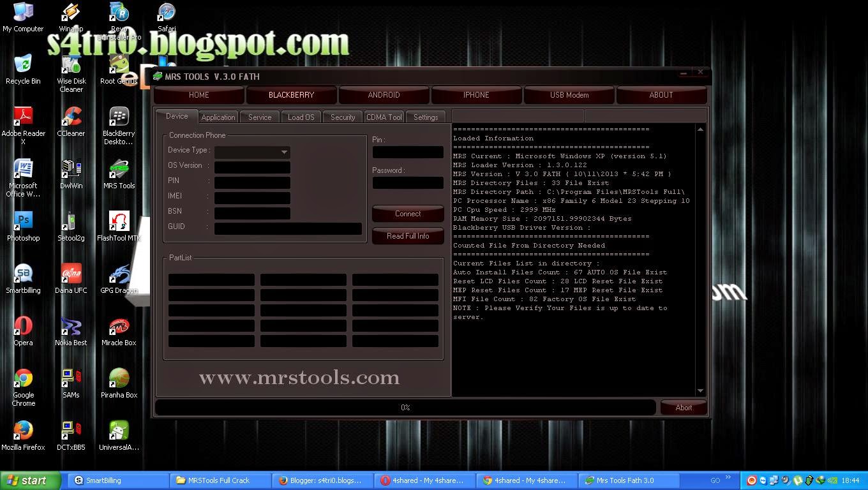The height and width of the screenshot is (490, 868).
Task: Launch DwlWin desktop shortcut
Action: (71, 174)
